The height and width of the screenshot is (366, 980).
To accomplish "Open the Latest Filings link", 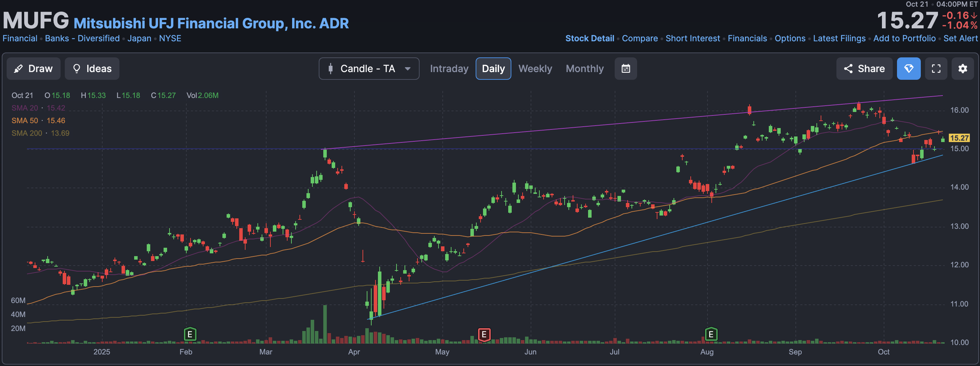I will (839, 38).
